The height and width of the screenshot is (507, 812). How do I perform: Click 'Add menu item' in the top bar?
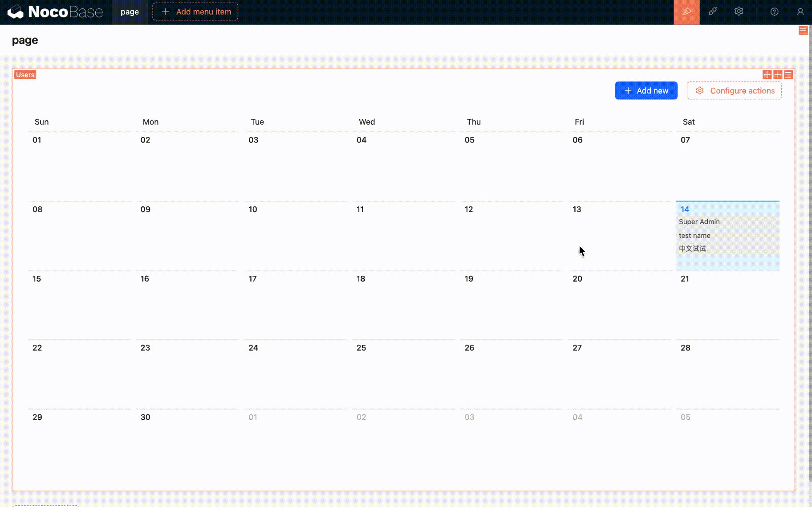point(195,12)
